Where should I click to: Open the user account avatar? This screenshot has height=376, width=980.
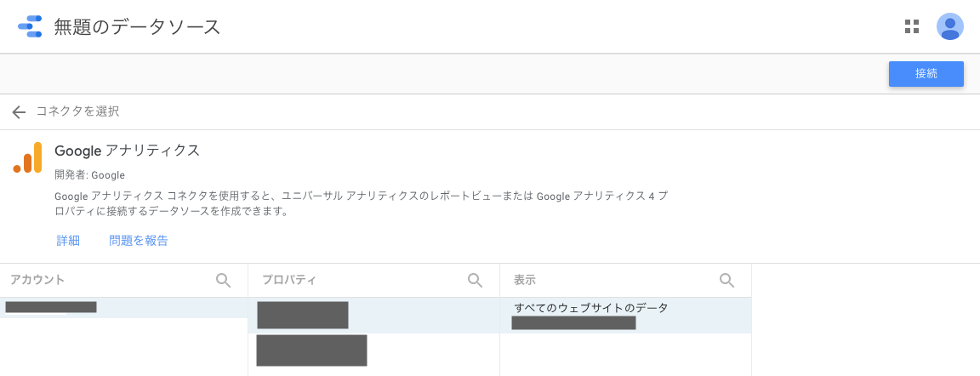pos(949,26)
